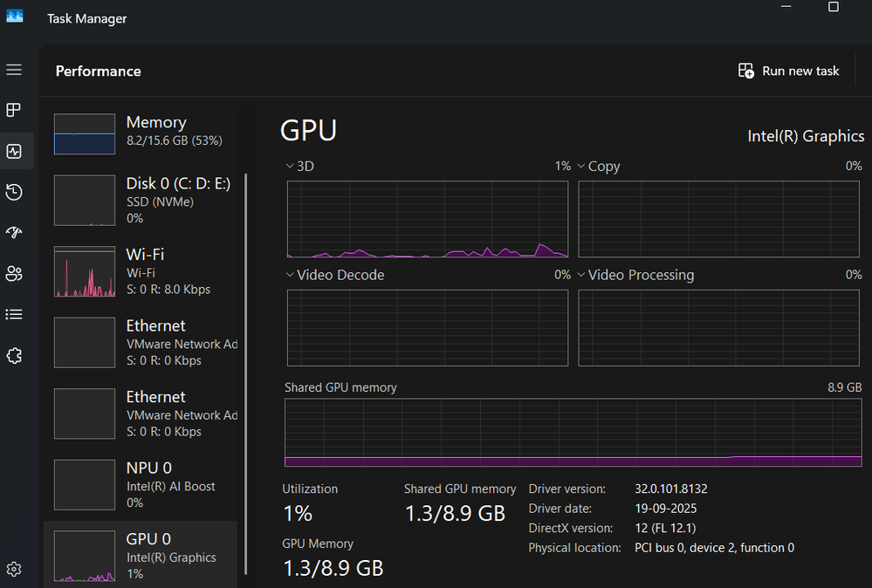Collapse the Video Decode section
Viewport: 872px width, 588px height.
pos(289,275)
